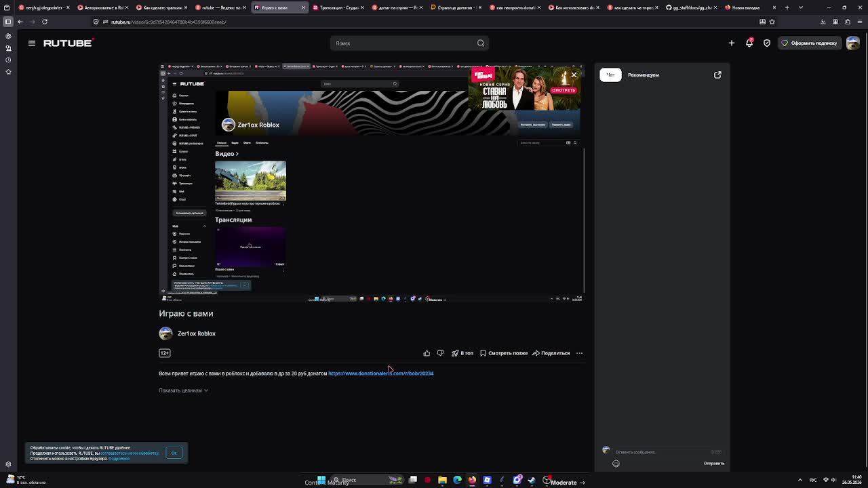
Task: Click the search magnifier icon
Action: (x=481, y=43)
